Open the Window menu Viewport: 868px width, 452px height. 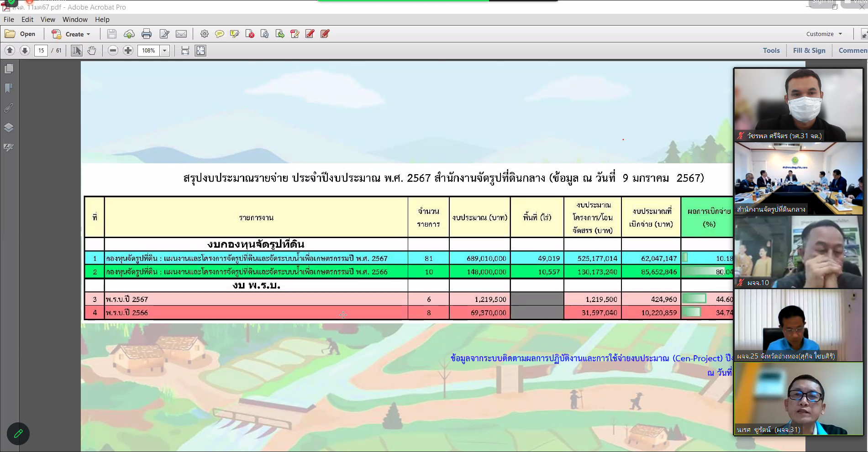[75, 19]
